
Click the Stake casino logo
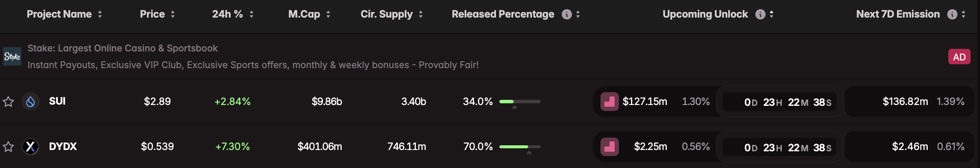coord(12,57)
